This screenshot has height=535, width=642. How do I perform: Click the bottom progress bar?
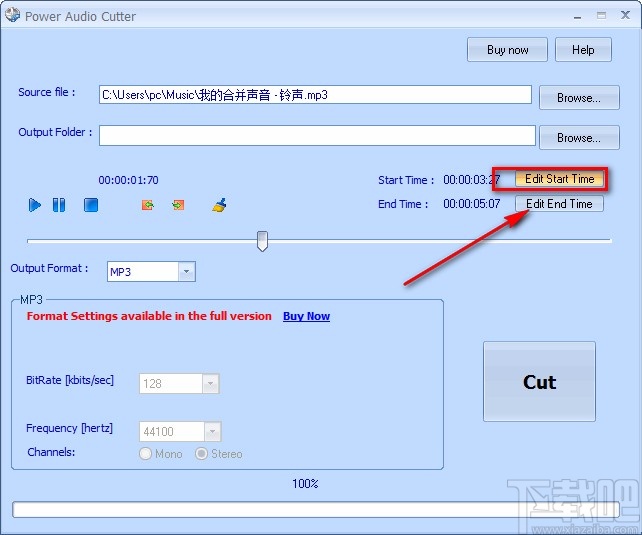315,510
